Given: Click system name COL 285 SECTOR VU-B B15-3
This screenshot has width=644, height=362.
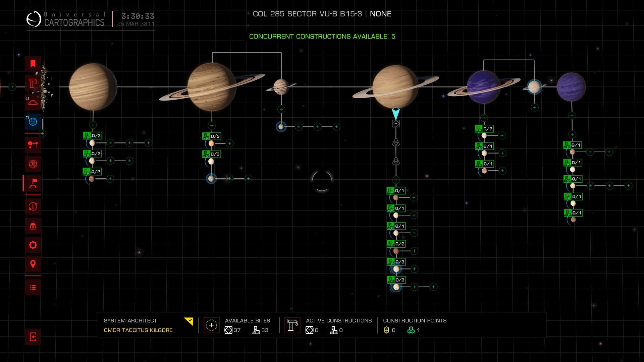Looking at the screenshot, I should (x=307, y=14).
